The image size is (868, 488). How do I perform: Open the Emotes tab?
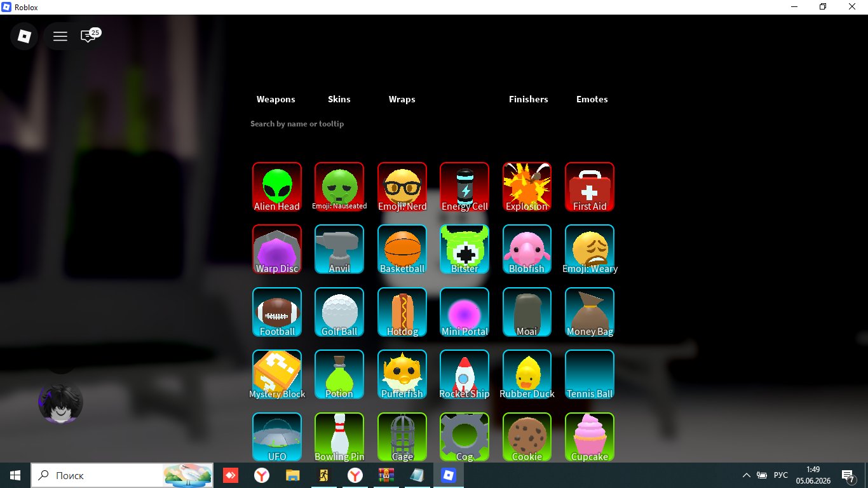[x=592, y=99]
